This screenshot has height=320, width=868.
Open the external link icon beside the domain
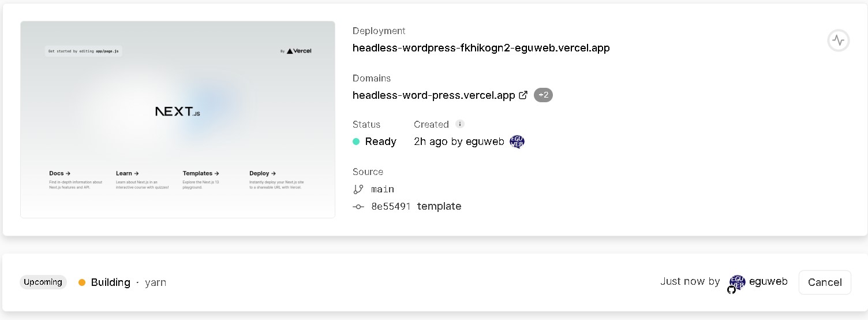(523, 95)
